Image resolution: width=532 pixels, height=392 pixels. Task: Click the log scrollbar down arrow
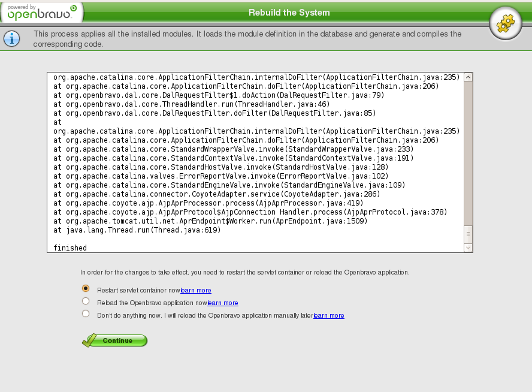(468, 248)
